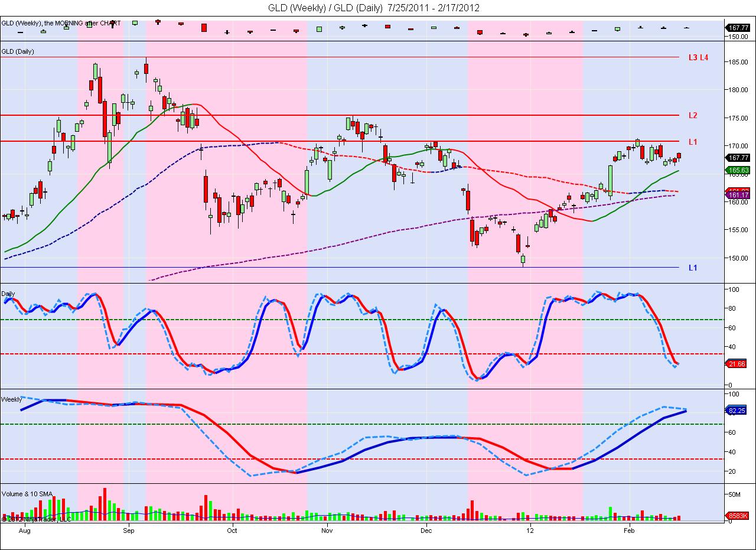Select the 50M volume axis value

(735, 493)
